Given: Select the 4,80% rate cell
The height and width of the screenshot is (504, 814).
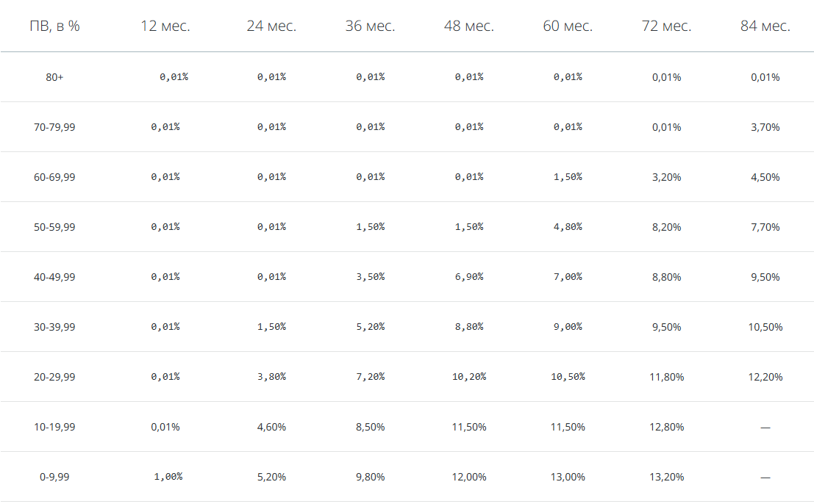Looking at the screenshot, I should point(568,227).
